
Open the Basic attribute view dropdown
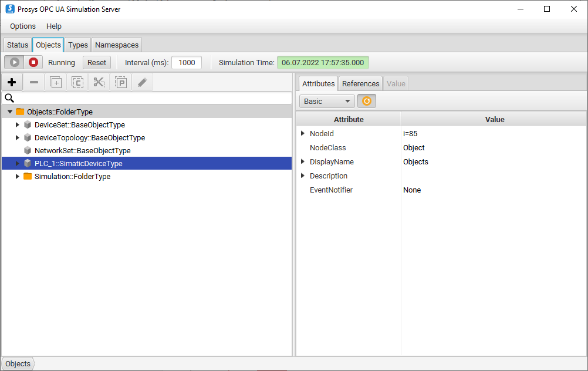coord(327,101)
